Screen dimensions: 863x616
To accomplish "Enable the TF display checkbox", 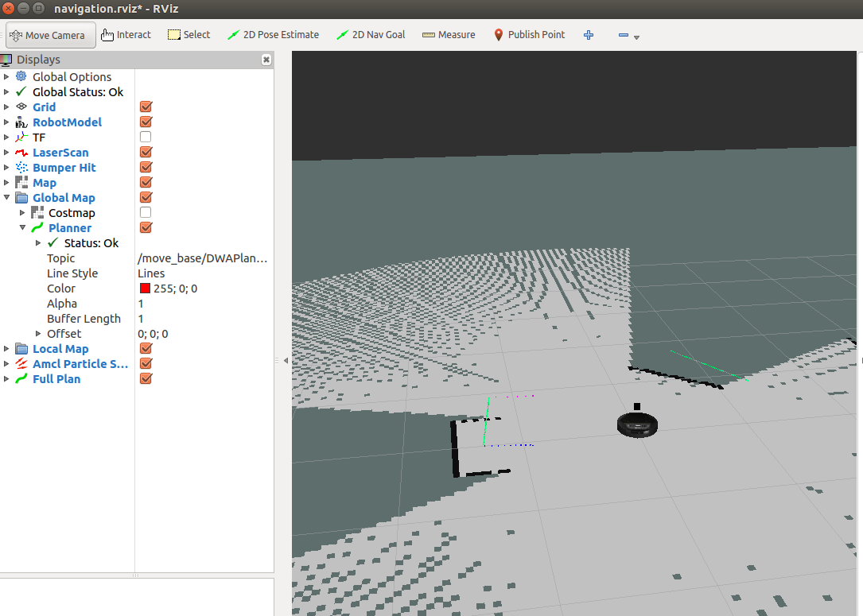I will coord(145,136).
